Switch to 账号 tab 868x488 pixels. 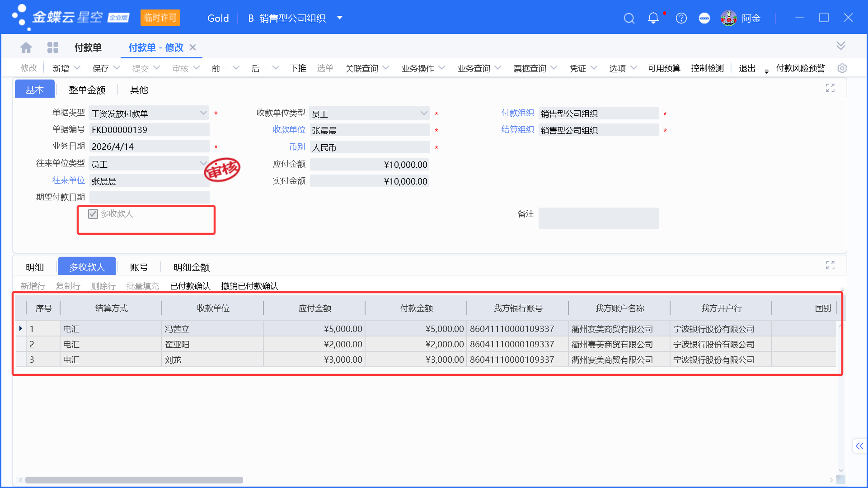click(x=139, y=267)
